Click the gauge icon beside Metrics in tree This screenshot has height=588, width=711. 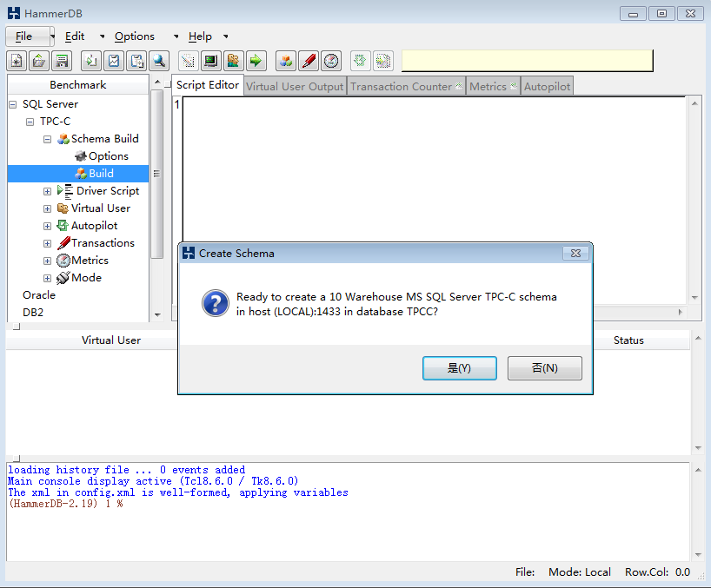coord(63,261)
